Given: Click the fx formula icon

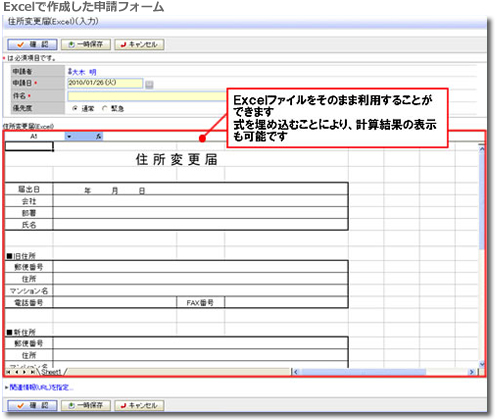Looking at the screenshot, I should click(98, 137).
